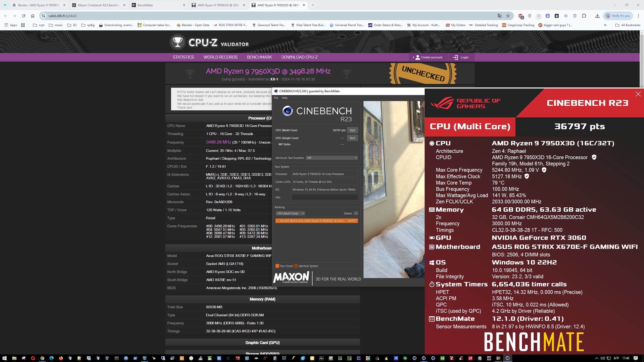Open the BenchMate BM taskbar icon
This screenshot has height=362, width=644.
click(498, 358)
